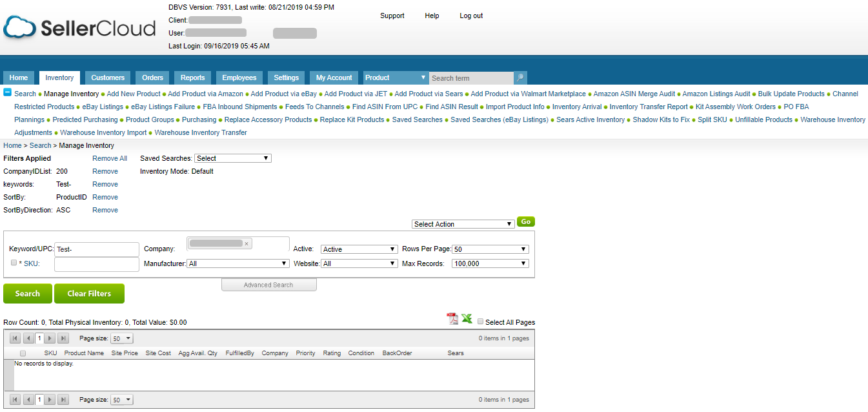
Task: Open the Product search type dropdown
Action: pos(396,77)
